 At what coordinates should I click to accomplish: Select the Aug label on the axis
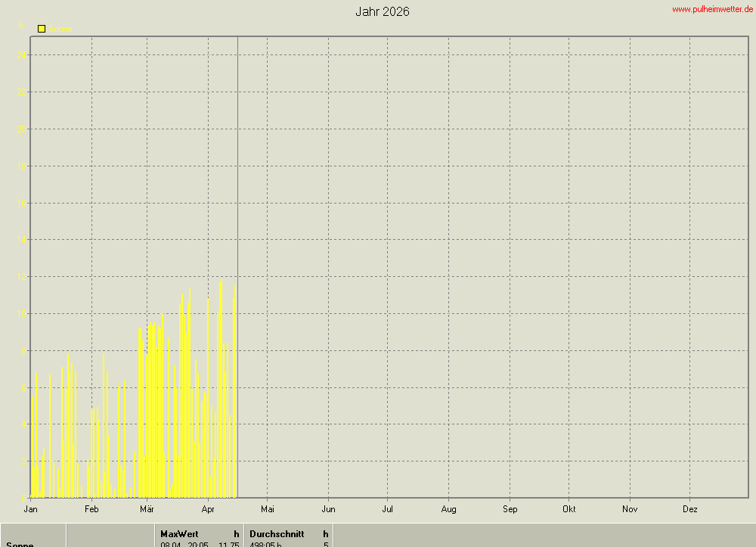coord(448,509)
